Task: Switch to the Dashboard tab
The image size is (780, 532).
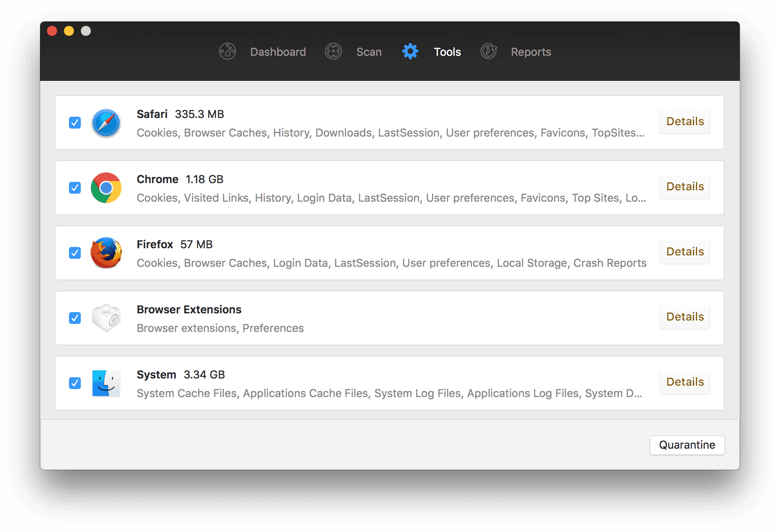Action: click(278, 52)
